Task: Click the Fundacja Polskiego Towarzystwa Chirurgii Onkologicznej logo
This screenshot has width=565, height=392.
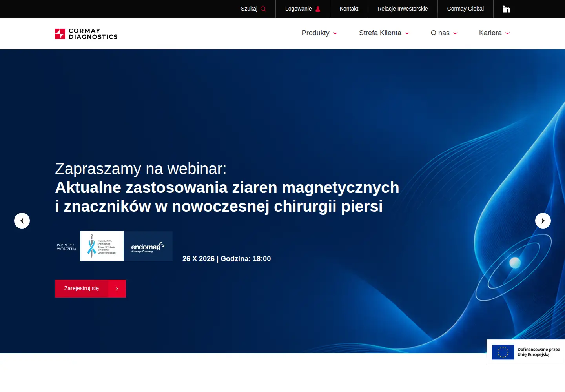Action: coord(102,246)
